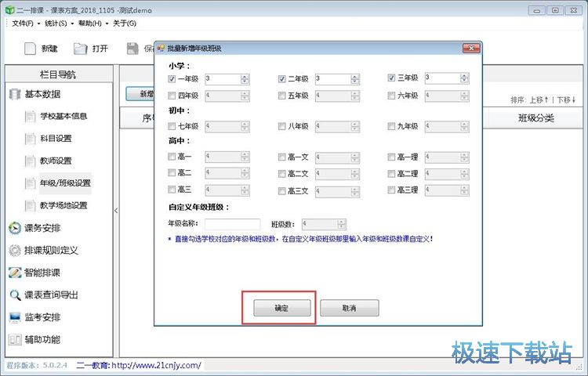Select 年级/班级设置 in the sidebar
The height and width of the screenshot is (376, 588).
pos(65,183)
